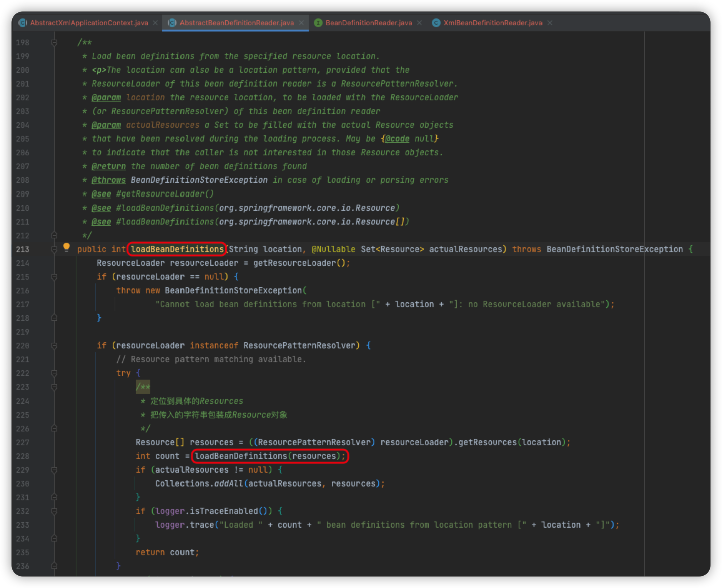The width and height of the screenshot is (722, 588).
Task: Click @param location tag in Javadoc
Action: click(x=128, y=97)
